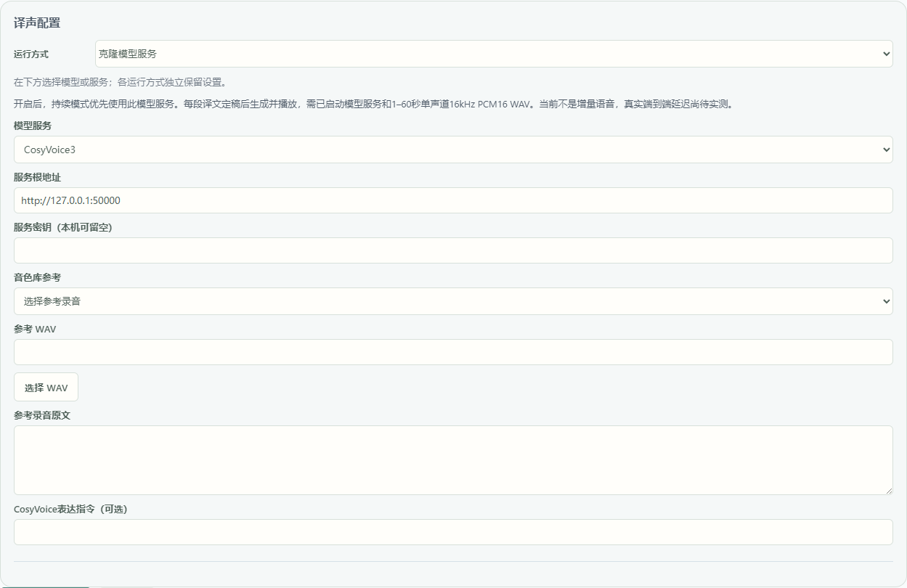Expand the 模型服务 dropdown showing CosyVoice3
Viewport: 907px width, 588px height.
click(453, 150)
